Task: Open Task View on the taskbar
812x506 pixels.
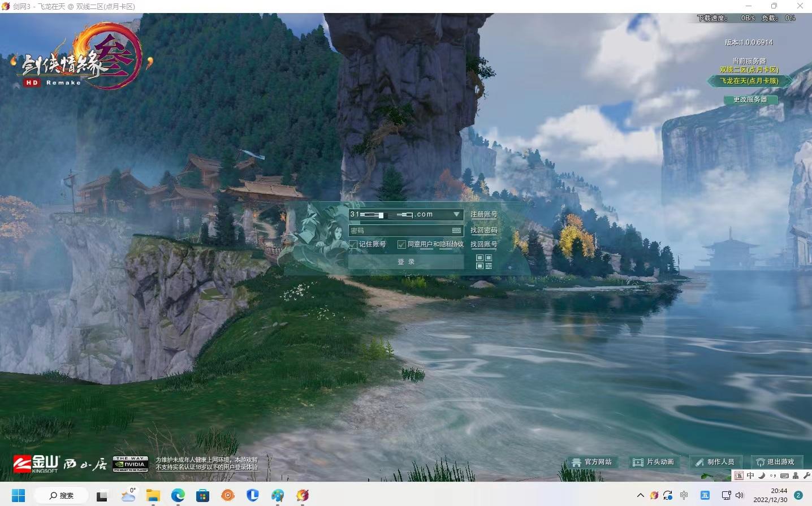Action: click(102, 496)
